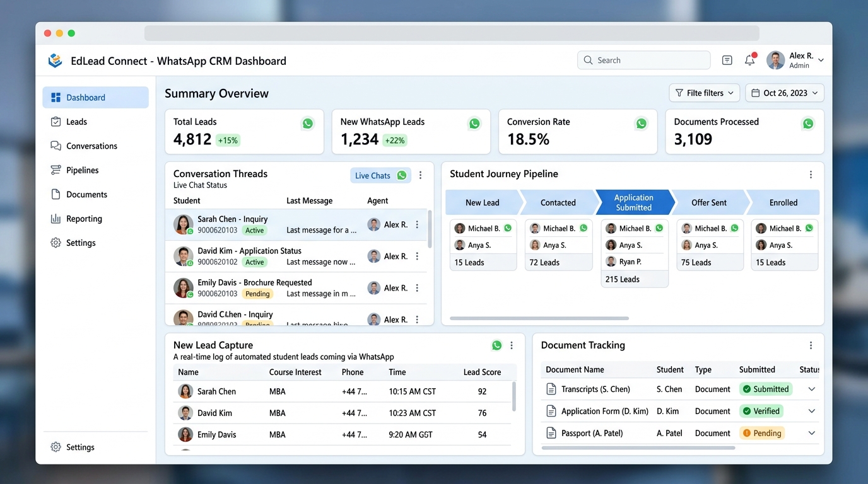Select the Application Submitted pipeline stage
Screen dimensions: 868x484
[634, 202]
